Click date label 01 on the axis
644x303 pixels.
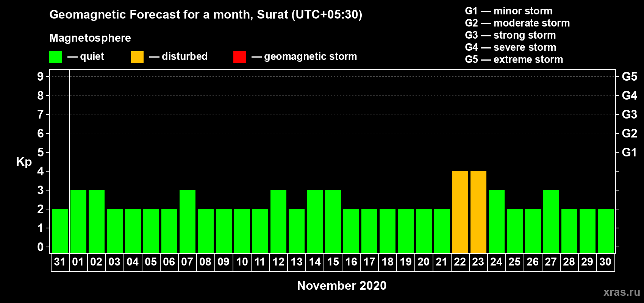tap(78, 262)
